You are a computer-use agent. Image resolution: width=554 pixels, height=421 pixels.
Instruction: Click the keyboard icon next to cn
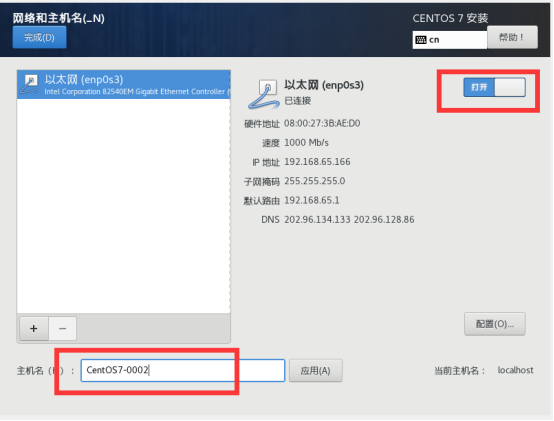coord(421,40)
